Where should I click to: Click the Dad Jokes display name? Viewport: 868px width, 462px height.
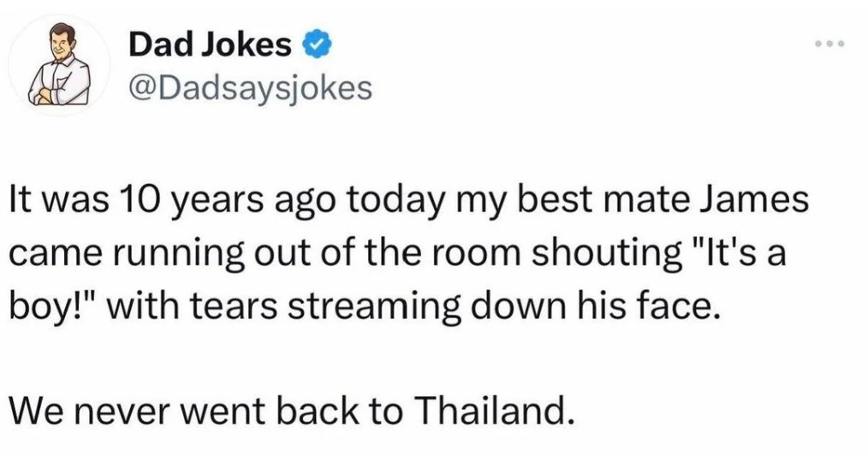[x=210, y=45]
